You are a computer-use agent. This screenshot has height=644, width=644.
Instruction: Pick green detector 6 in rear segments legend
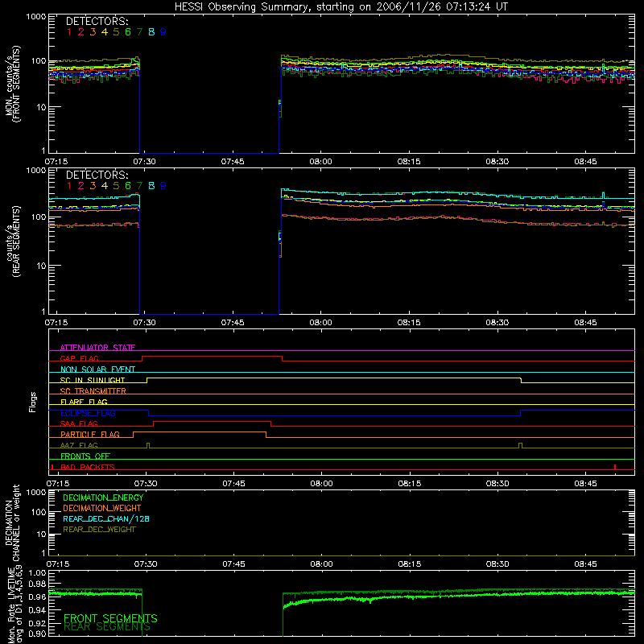[x=128, y=186]
